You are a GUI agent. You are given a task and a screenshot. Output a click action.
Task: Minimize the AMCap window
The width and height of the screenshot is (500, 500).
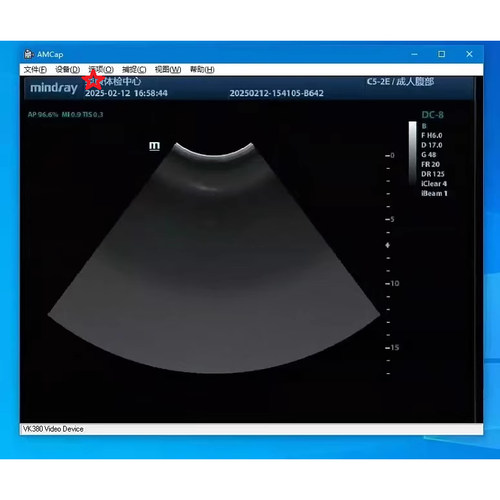414,54
